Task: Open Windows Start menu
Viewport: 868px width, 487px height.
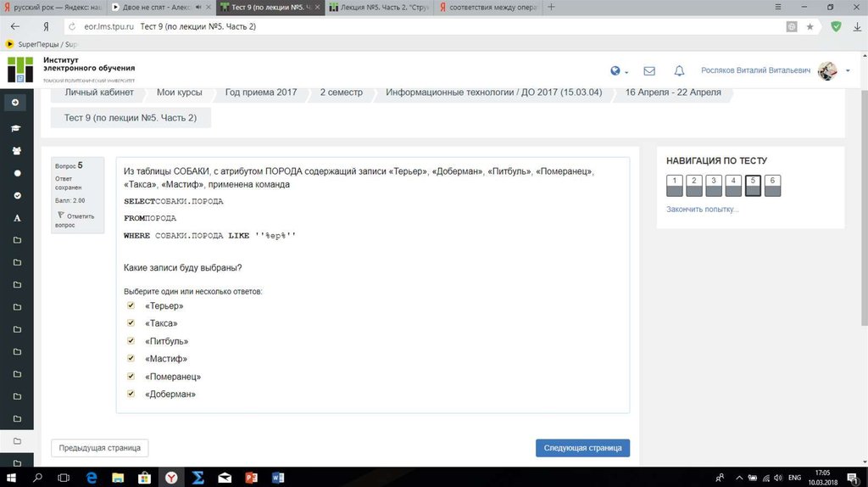Action: (10, 478)
